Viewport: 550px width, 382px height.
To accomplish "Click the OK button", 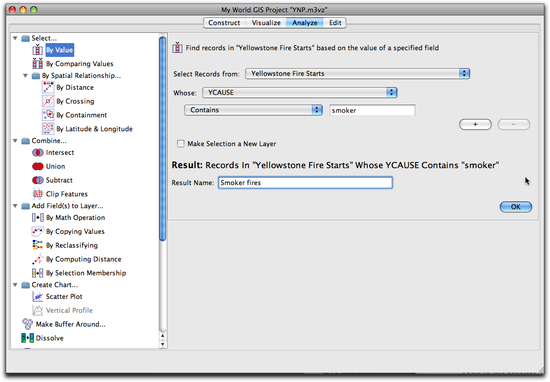I will pyautogui.click(x=516, y=207).
